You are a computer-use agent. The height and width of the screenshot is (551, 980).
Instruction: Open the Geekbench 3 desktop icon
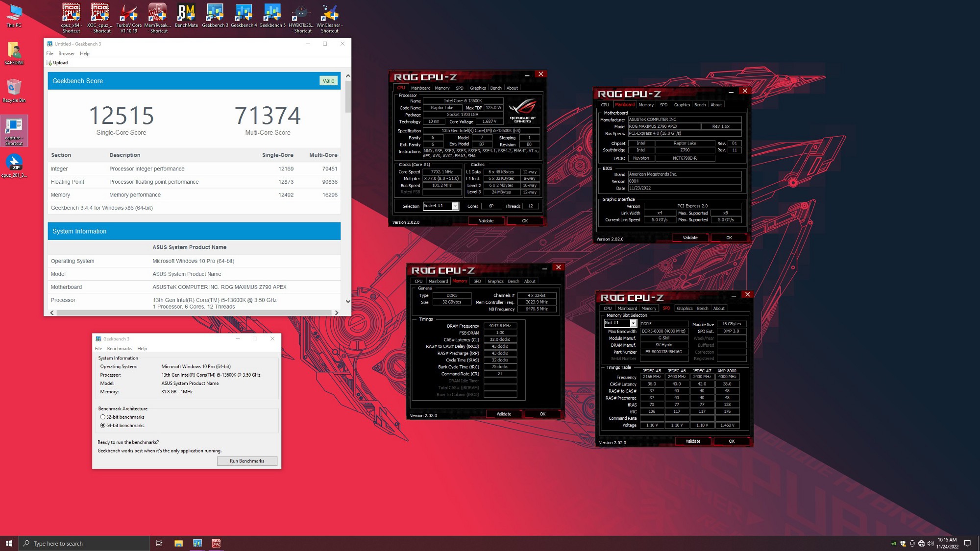pyautogui.click(x=215, y=15)
